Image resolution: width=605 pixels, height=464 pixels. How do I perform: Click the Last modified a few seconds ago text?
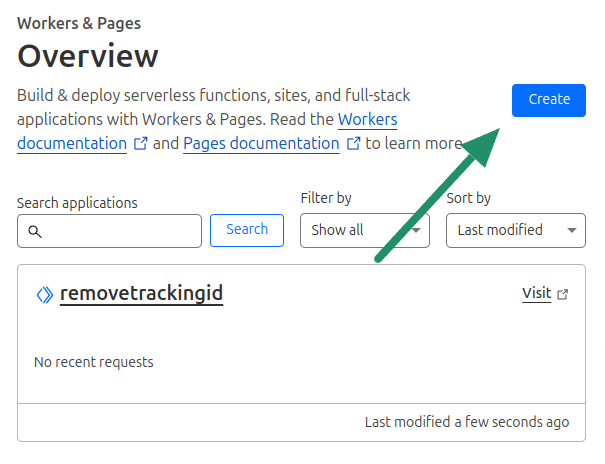point(467,422)
